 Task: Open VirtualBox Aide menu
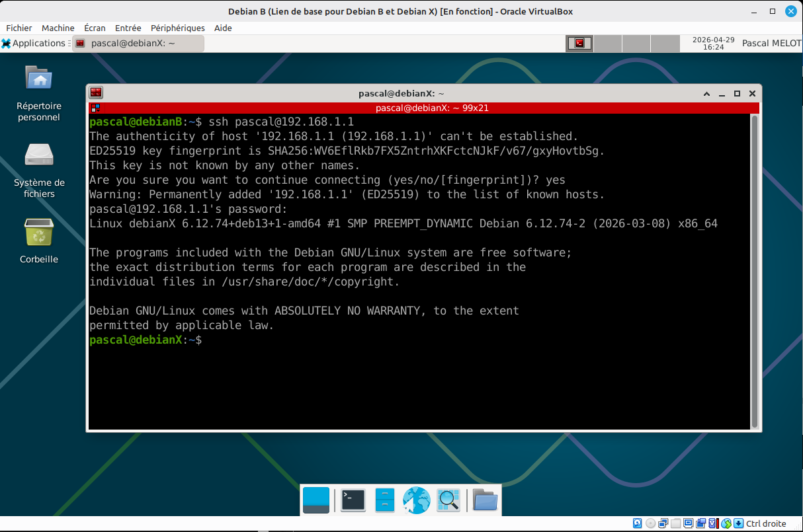click(x=223, y=28)
